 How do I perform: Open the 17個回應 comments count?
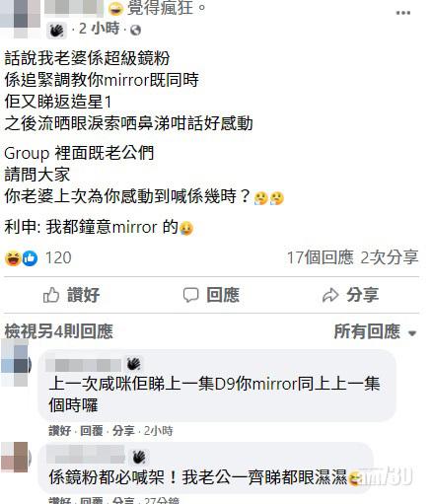click(321, 257)
